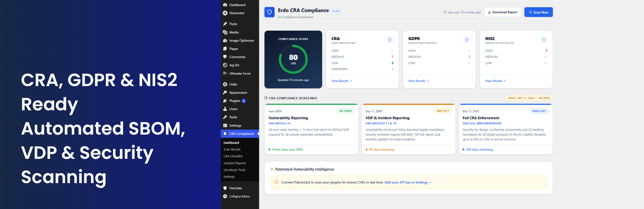Click the NIS2 card green shield icon
644x209 pixels.
(x=543, y=40)
